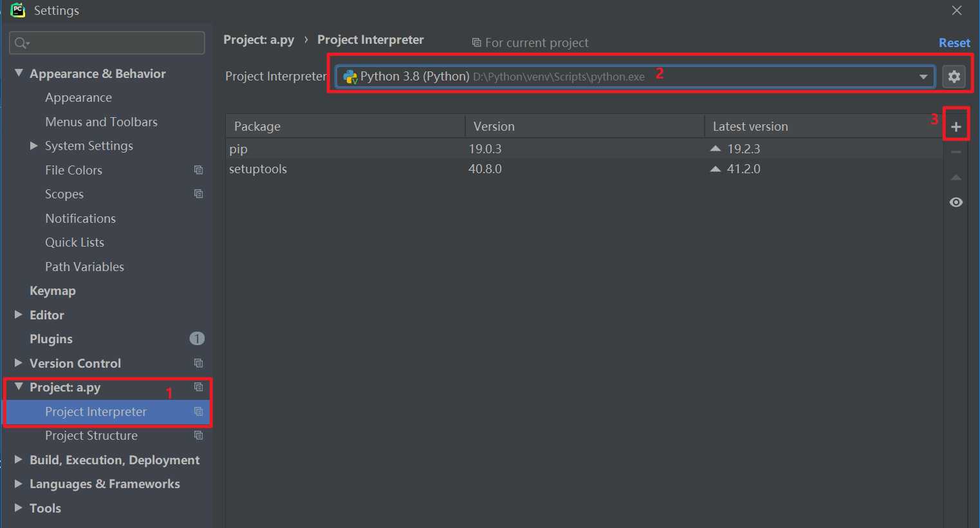Click the settings search field

click(x=107, y=43)
